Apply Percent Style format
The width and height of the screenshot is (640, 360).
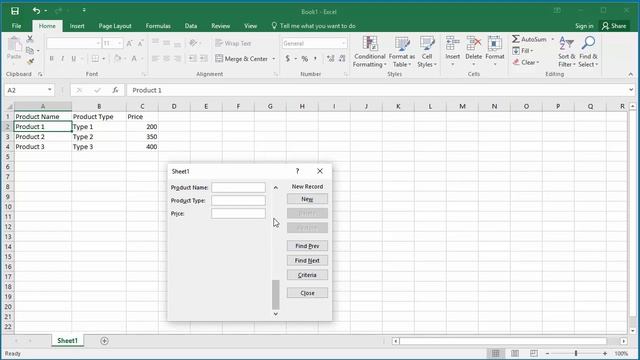(304, 59)
